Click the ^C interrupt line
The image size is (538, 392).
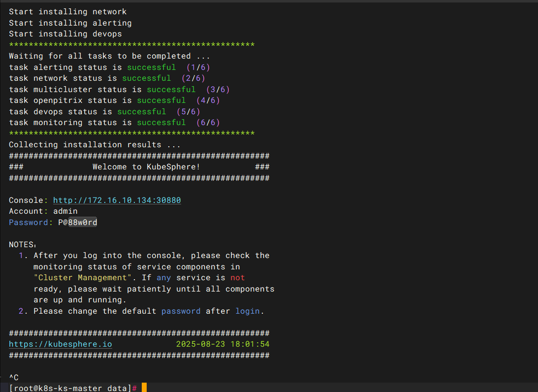[x=14, y=377]
